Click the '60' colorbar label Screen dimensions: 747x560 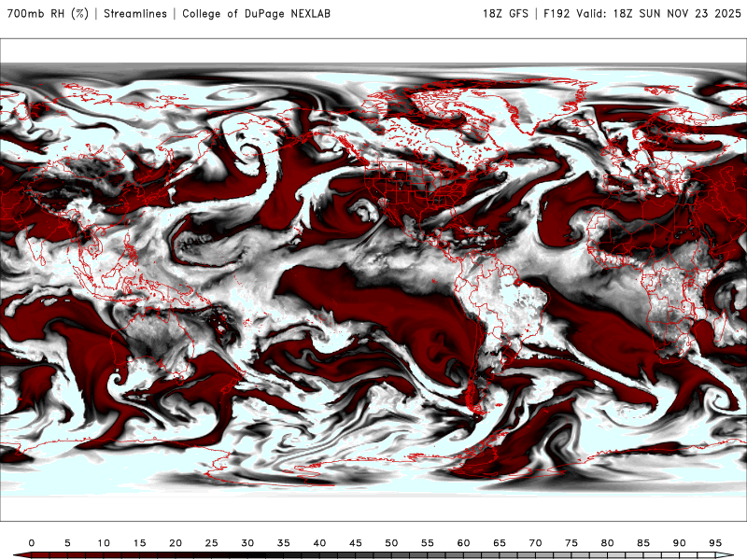pos(463,543)
